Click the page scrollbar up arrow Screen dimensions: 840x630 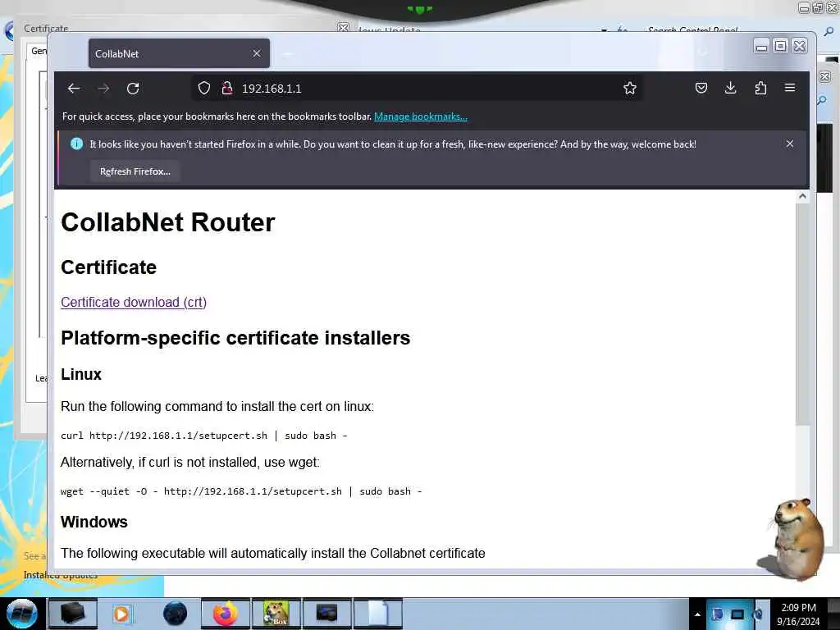pyautogui.click(x=802, y=197)
